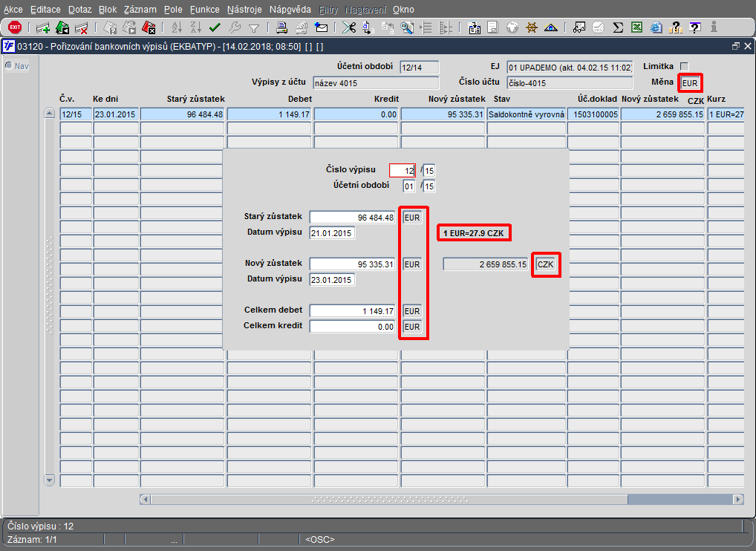The image size is (756, 551).
Task: Select the Nav radio button
Action: tap(9, 65)
